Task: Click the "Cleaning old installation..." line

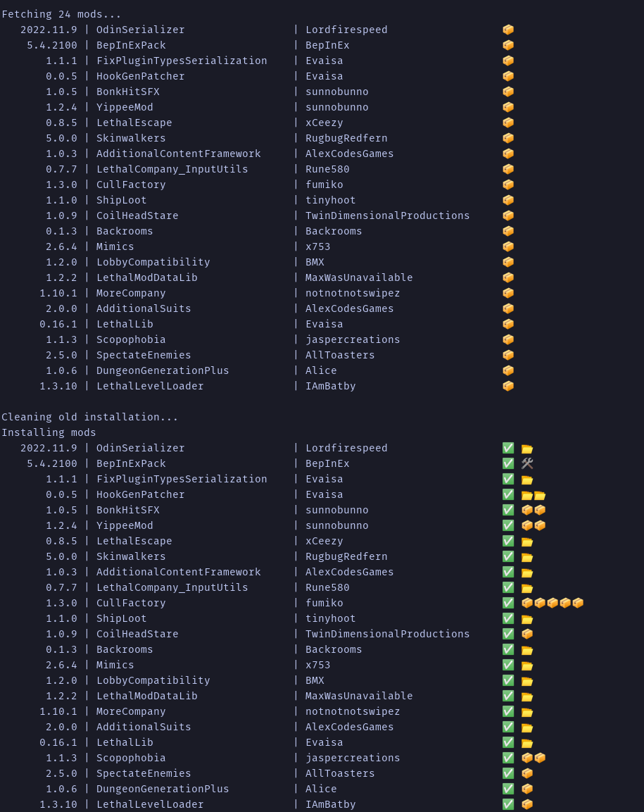Action: coord(90,417)
